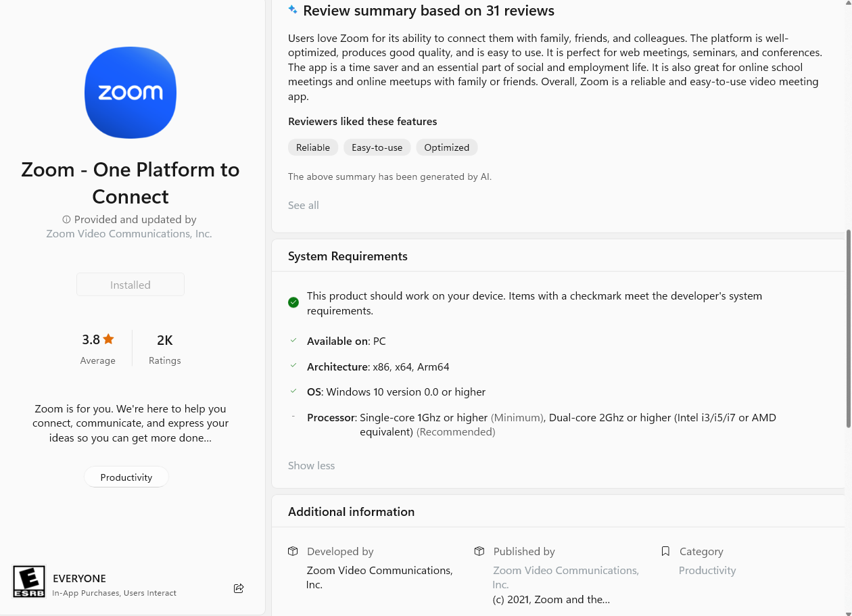Image resolution: width=852 pixels, height=616 pixels.
Task: Select the Reliable feature chip
Action: (x=313, y=147)
